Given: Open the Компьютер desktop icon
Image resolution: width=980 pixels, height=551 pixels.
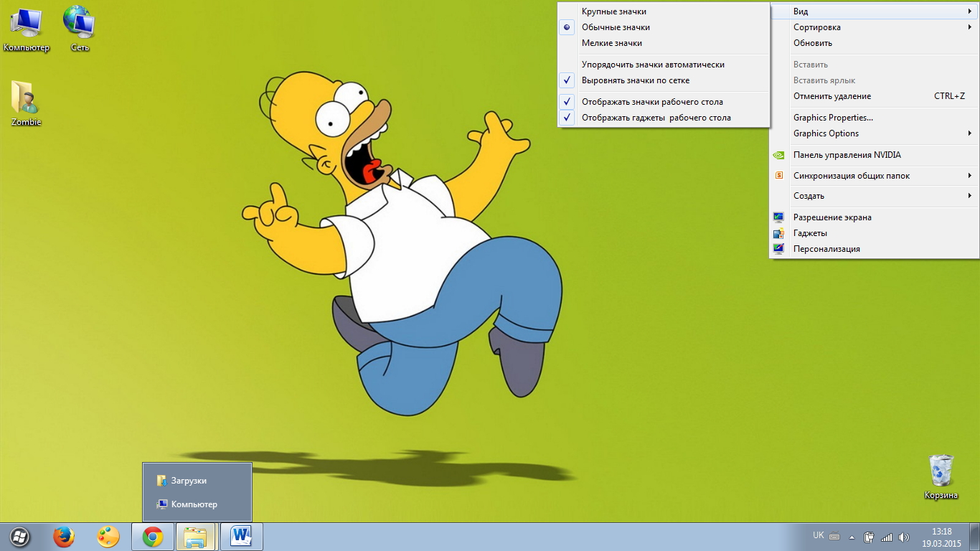Looking at the screenshot, I should click(26, 29).
